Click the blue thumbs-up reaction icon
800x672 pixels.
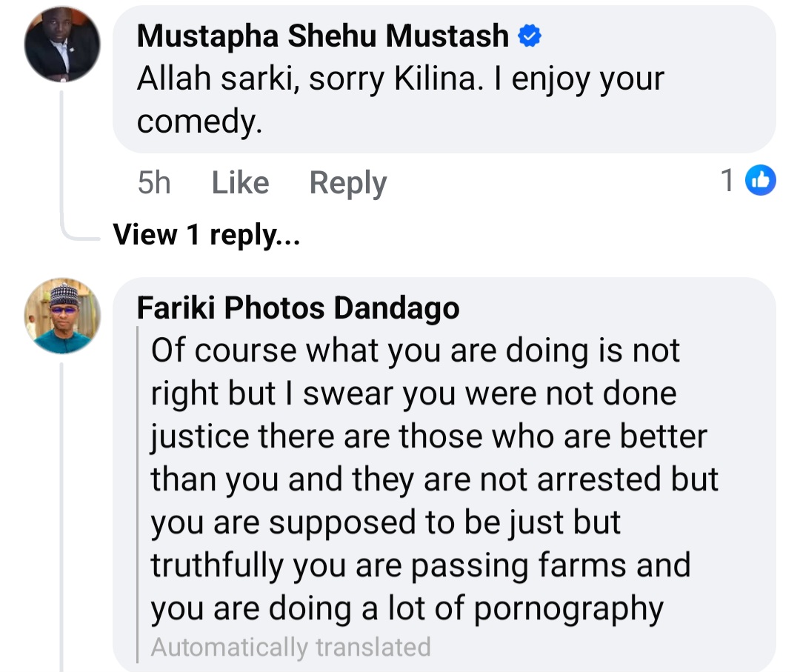click(760, 181)
